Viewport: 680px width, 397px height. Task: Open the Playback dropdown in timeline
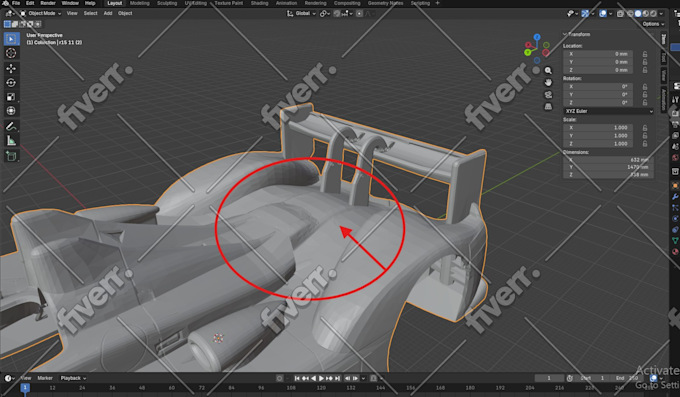coord(73,378)
